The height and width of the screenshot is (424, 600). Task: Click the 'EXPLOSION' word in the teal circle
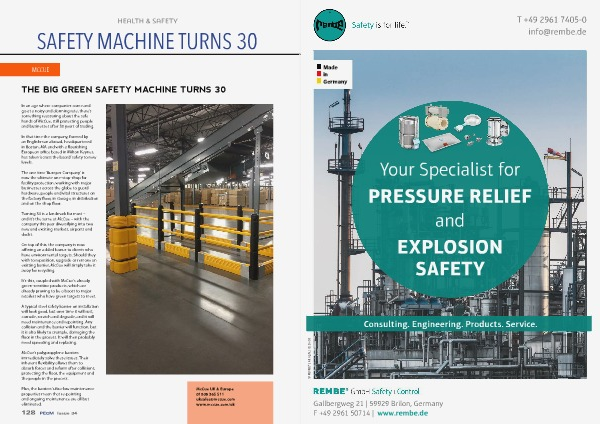click(450, 247)
